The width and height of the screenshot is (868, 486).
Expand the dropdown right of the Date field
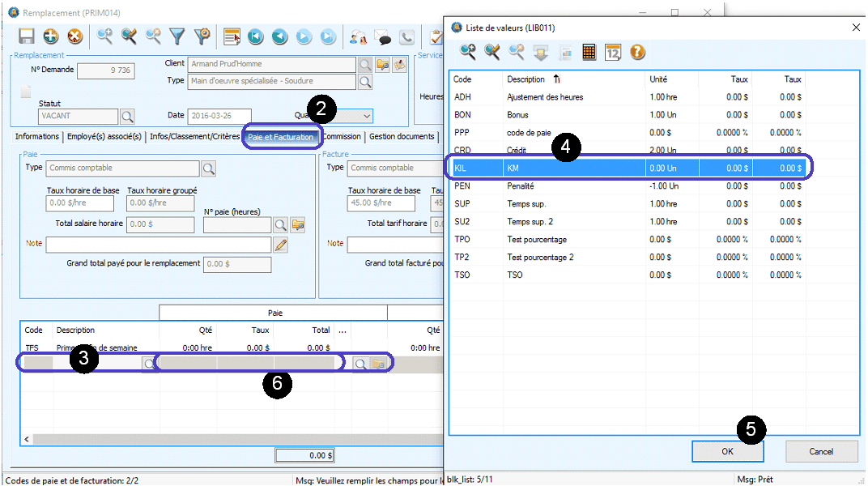click(366, 116)
